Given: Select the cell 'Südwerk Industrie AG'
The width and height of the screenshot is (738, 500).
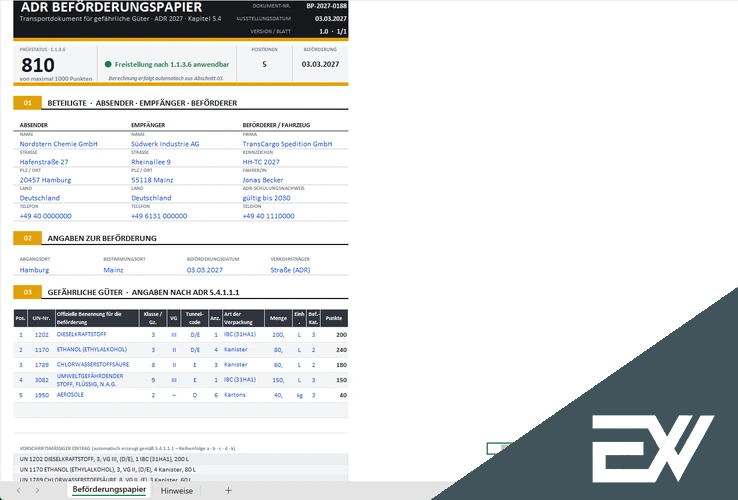Looking at the screenshot, I should pyautogui.click(x=165, y=144).
